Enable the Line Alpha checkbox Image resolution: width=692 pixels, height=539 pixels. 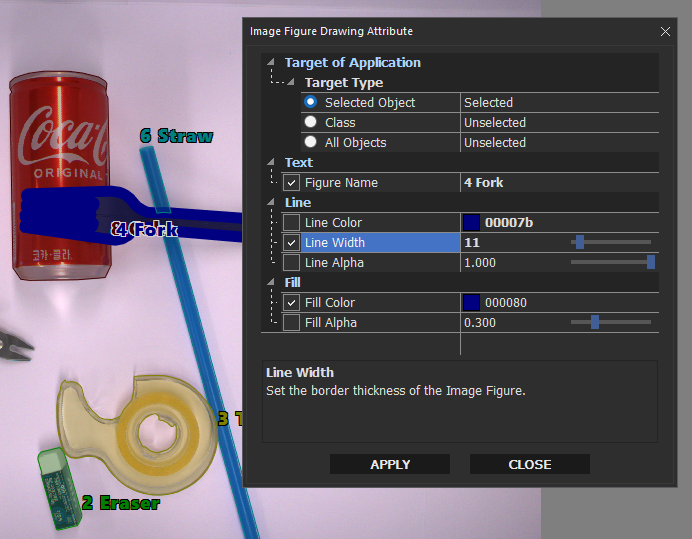click(x=291, y=263)
